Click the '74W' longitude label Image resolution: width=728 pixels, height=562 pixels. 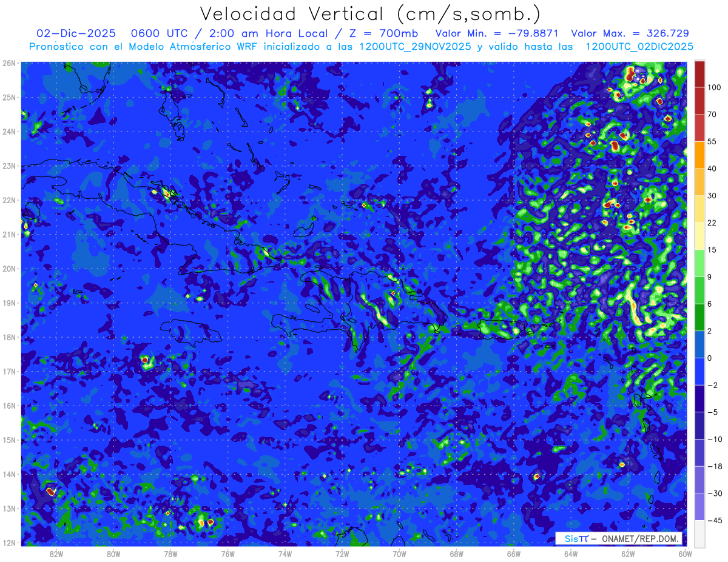(285, 554)
